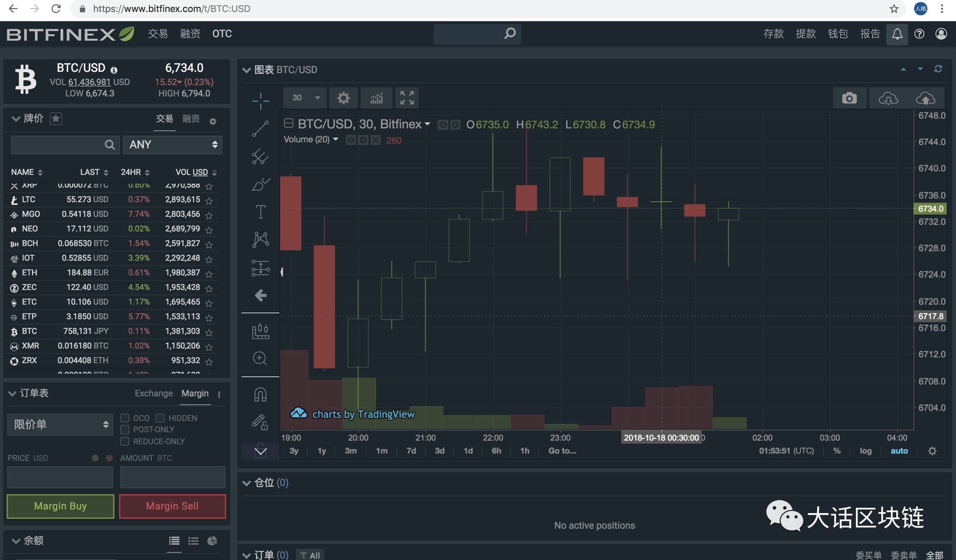Image resolution: width=956 pixels, height=560 pixels.
Task: Select the text annotation tool
Action: [x=261, y=211]
